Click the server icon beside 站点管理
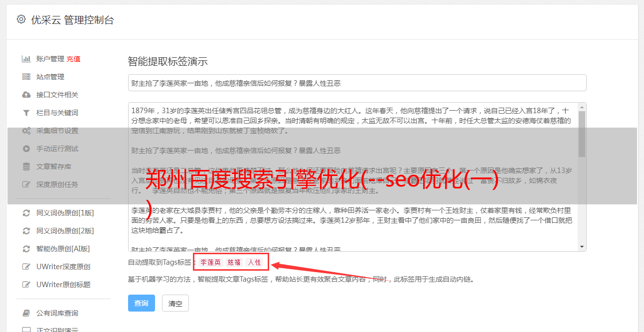 [26, 77]
